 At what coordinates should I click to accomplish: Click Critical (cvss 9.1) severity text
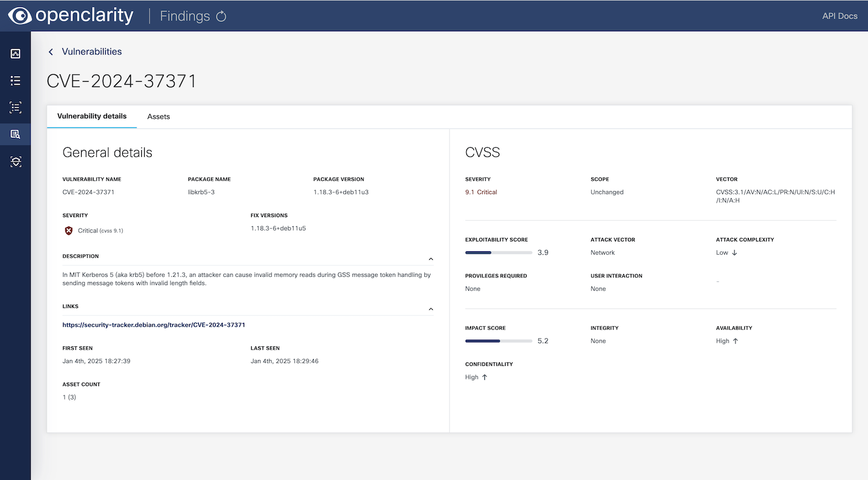click(x=101, y=230)
